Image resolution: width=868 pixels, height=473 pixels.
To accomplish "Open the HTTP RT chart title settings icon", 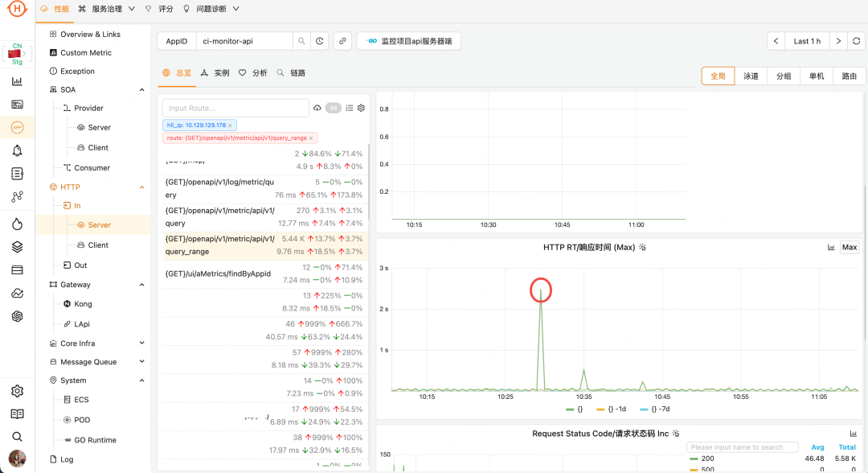I will [642, 248].
